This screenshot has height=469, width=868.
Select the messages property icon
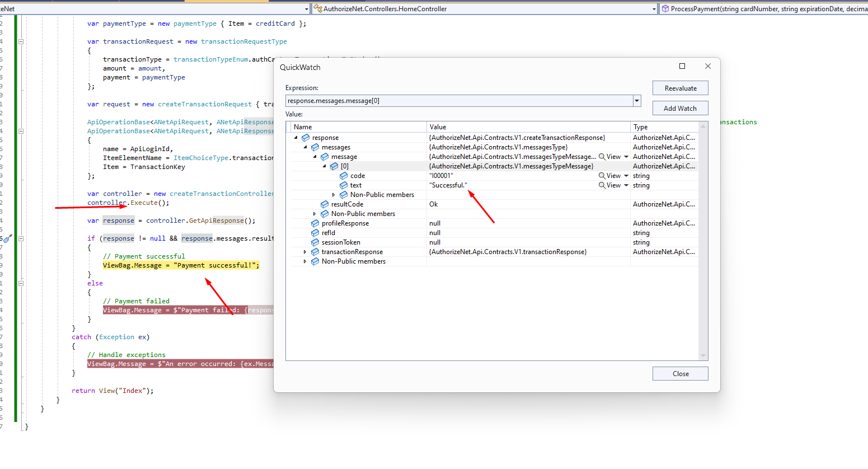(315, 147)
